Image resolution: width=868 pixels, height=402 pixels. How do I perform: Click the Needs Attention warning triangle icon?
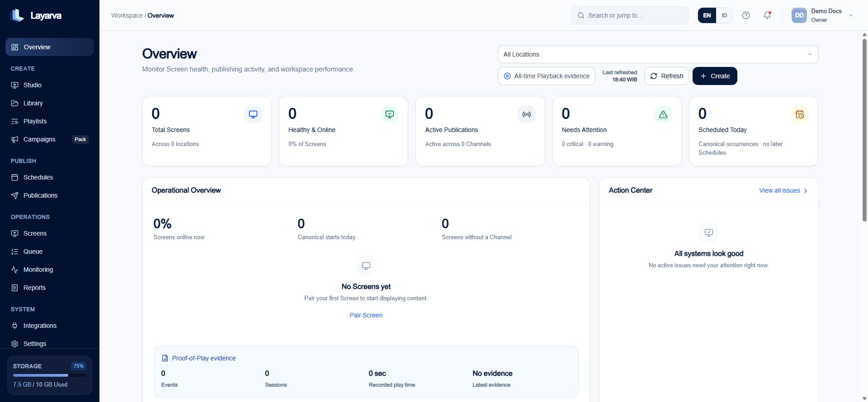tap(663, 114)
